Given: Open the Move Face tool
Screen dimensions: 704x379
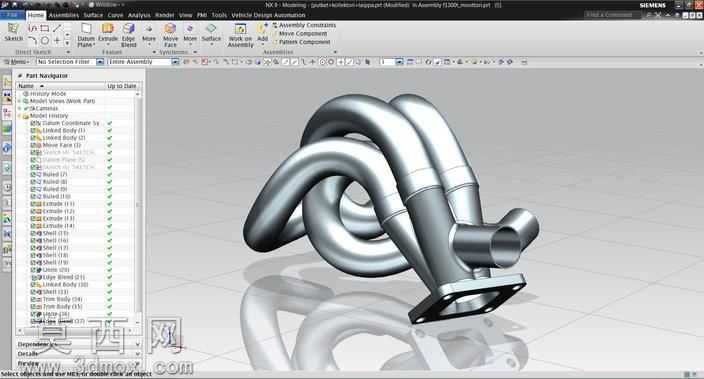Looking at the screenshot, I should click(x=170, y=35).
